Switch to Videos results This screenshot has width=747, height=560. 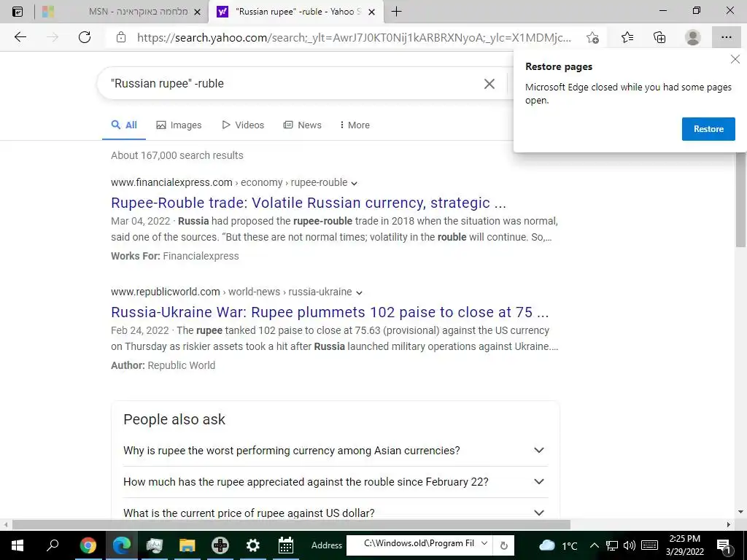coord(243,125)
